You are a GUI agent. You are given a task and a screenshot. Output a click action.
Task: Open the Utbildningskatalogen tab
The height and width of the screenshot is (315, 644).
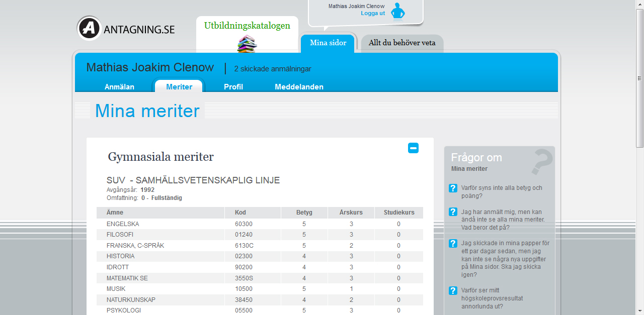247,26
